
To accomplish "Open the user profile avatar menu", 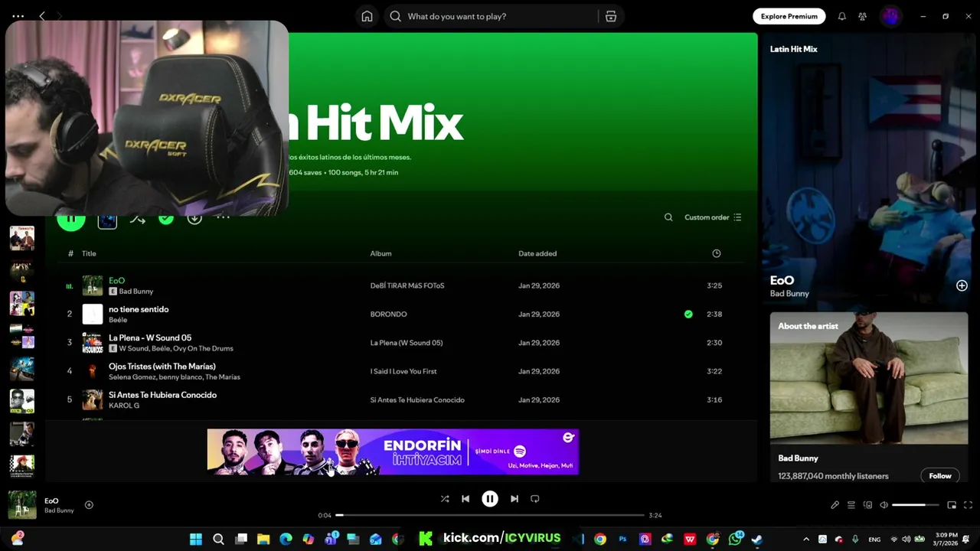I will [x=890, y=16].
